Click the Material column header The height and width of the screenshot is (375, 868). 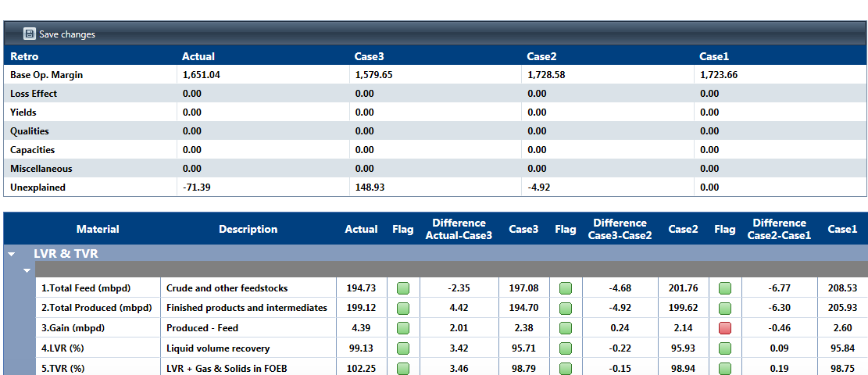[98, 229]
